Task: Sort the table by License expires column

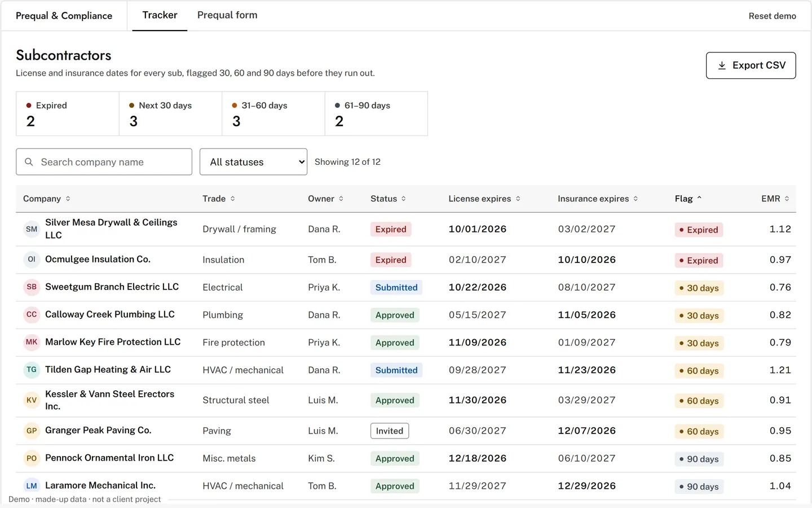Action: coord(484,199)
